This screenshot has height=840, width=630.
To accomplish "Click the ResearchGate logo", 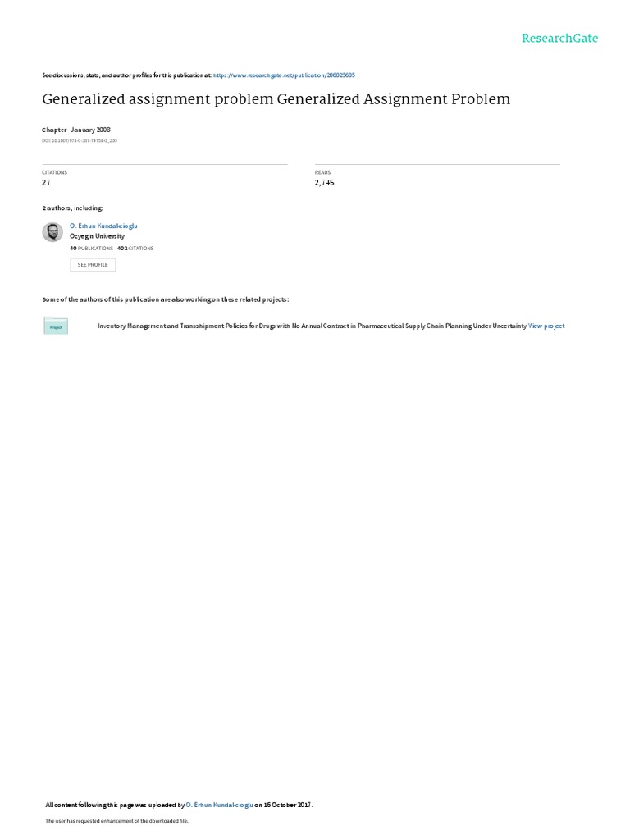I will tap(559, 39).
